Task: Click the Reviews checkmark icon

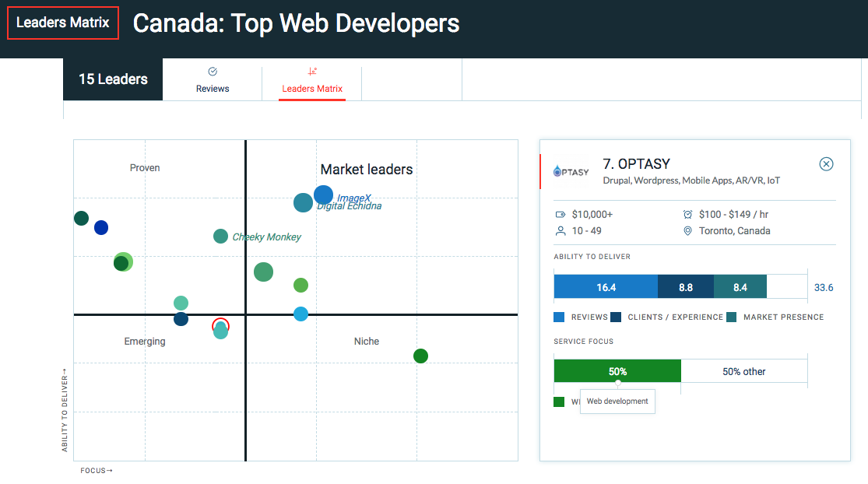Action: pyautogui.click(x=213, y=72)
